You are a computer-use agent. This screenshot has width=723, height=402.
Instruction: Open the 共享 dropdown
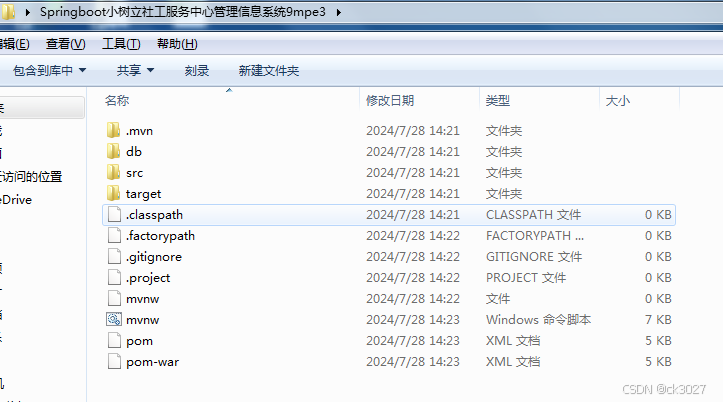pos(135,71)
